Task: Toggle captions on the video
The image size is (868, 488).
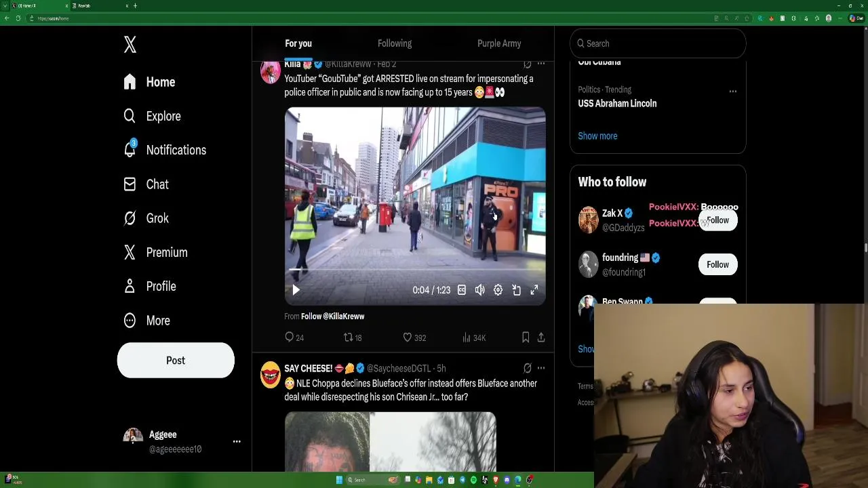Action: click(462, 290)
